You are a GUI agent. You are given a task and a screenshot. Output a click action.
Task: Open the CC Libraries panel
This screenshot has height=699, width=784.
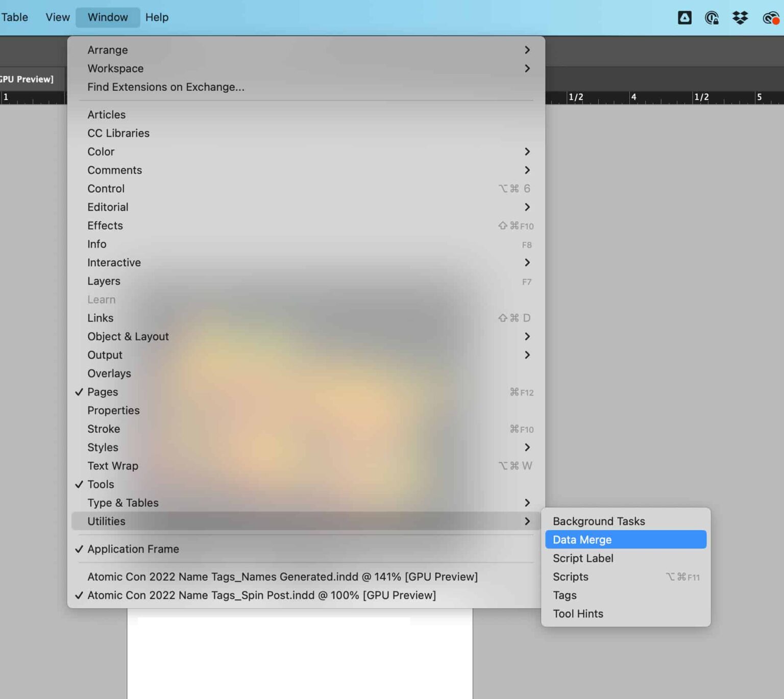pos(118,133)
